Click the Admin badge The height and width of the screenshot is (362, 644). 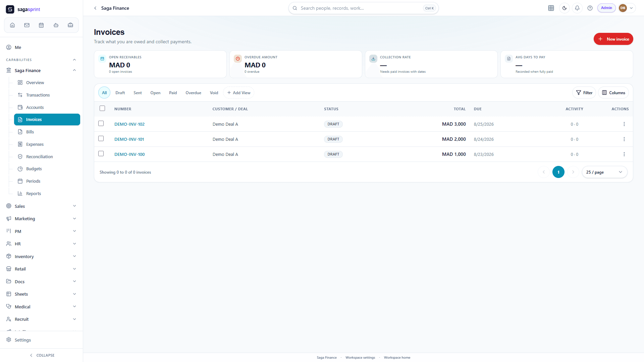(606, 8)
